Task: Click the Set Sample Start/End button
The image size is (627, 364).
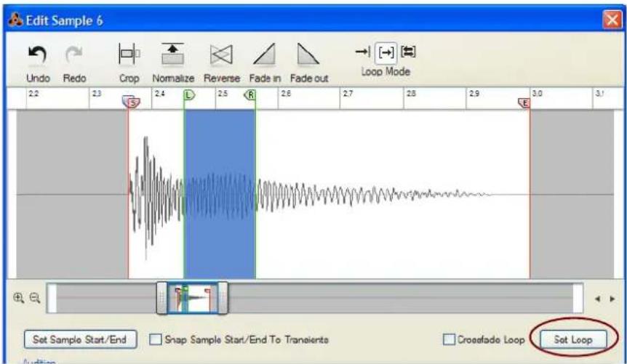Action: 80,339
